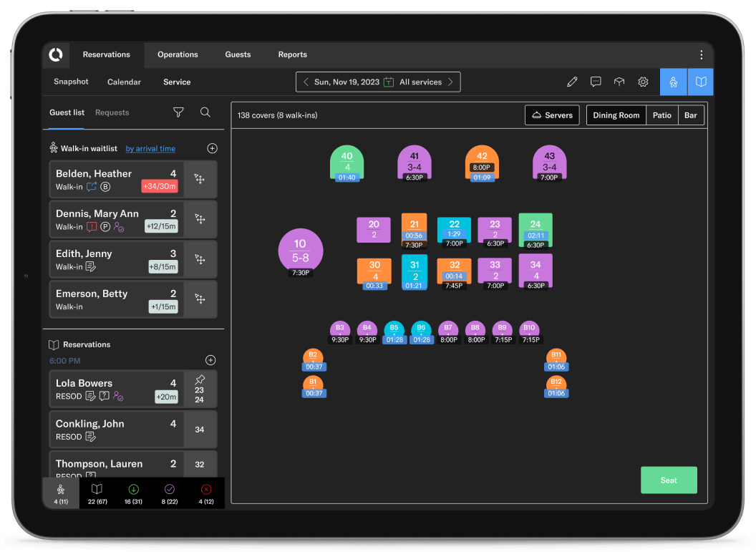Click seat icon for Dennis, Mary Ann

200,219
